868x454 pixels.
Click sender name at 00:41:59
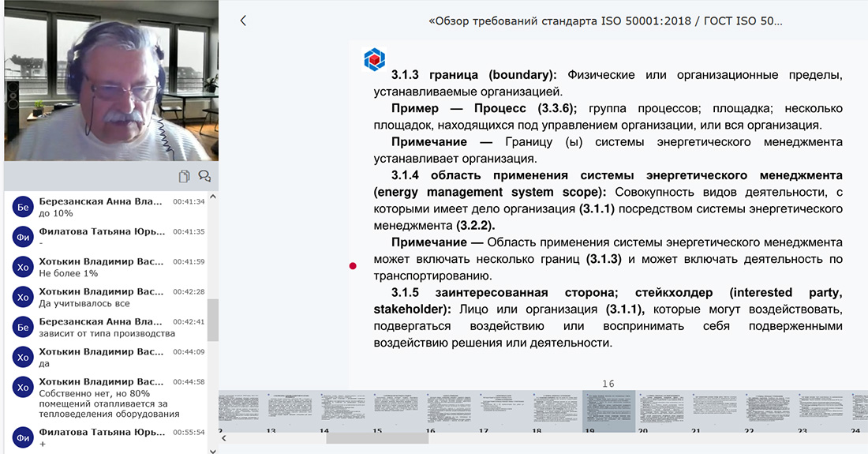coord(101,261)
